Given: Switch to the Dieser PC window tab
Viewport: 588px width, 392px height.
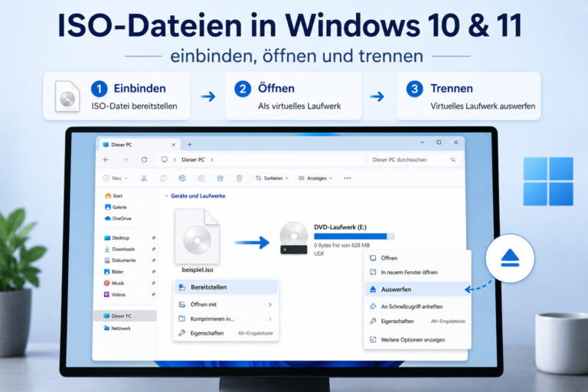Looking at the screenshot, I should point(139,145).
